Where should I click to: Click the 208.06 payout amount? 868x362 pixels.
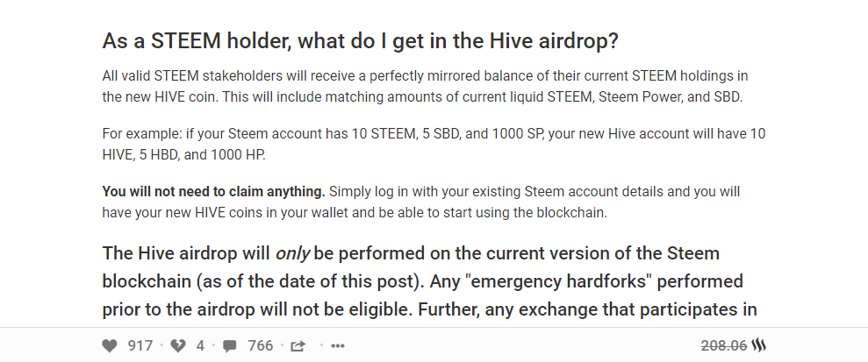(724, 345)
